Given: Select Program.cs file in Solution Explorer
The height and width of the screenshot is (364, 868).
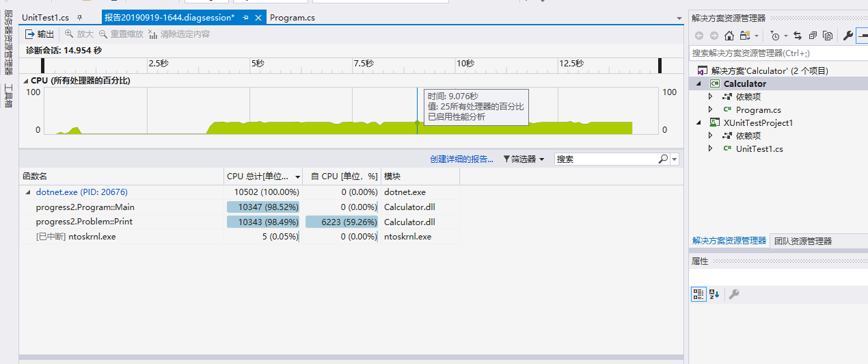Looking at the screenshot, I should pos(758,109).
